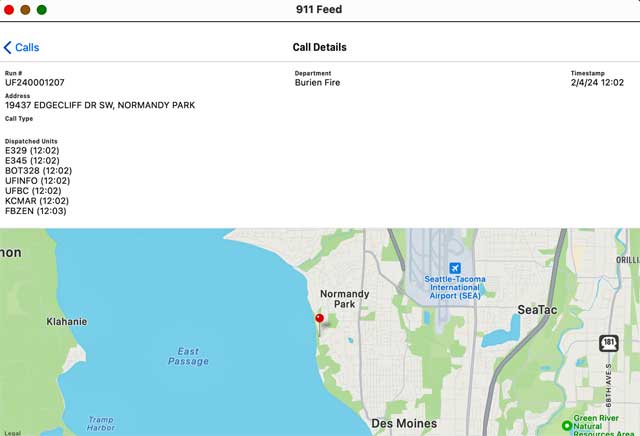Maximize the 911 Feed window
The width and height of the screenshot is (640, 436).
[x=41, y=9]
